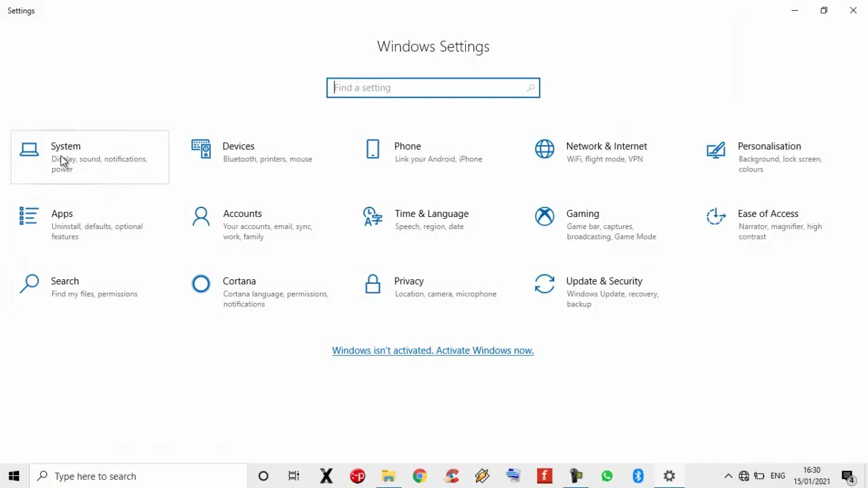Open Bluetooth app on taskbar
868x488 pixels.
(x=638, y=476)
